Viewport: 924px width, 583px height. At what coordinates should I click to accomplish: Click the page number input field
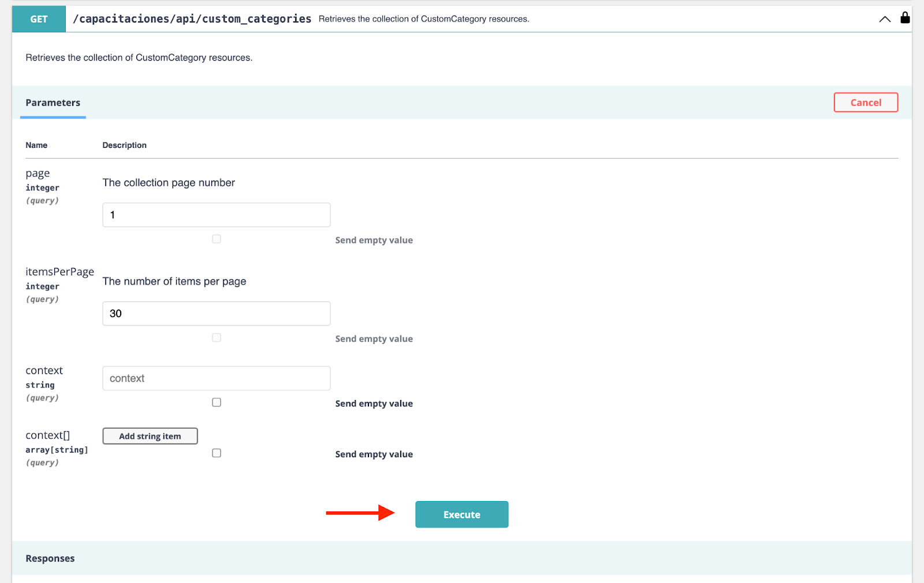pyautogui.click(x=216, y=215)
